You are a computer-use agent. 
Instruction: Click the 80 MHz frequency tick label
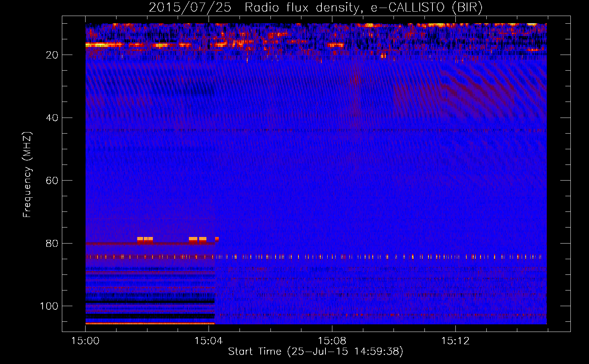[x=52, y=244]
